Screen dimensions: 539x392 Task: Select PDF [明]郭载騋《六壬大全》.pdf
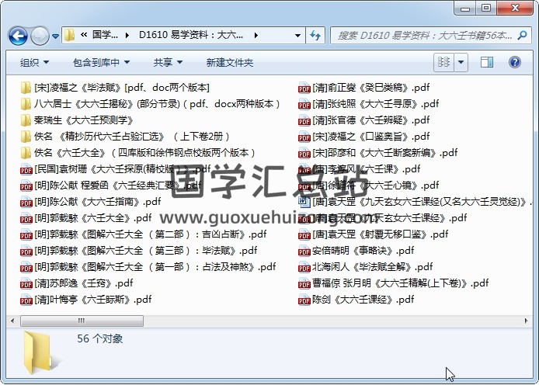(x=86, y=218)
